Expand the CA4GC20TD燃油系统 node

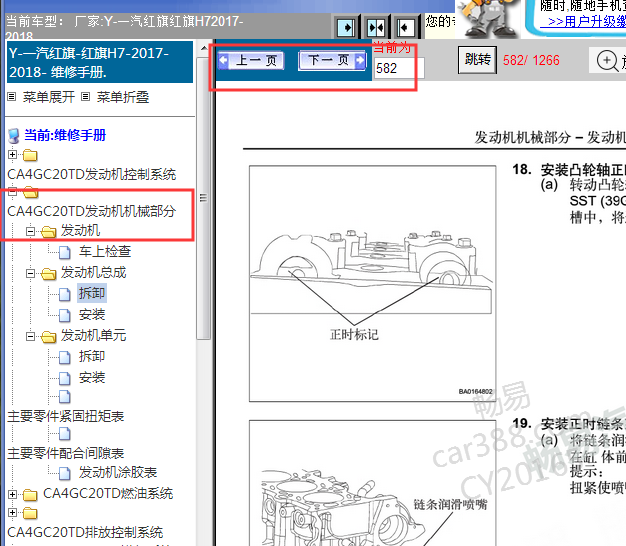pyautogui.click(x=12, y=495)
